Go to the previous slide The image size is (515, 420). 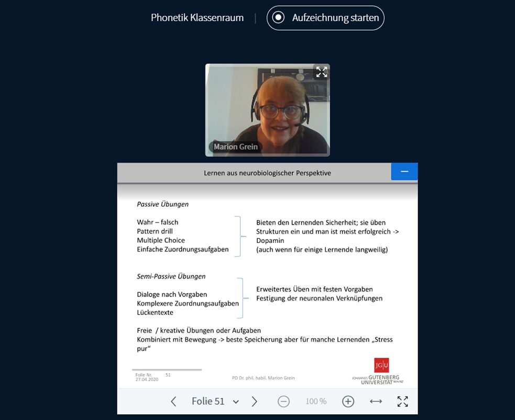(x=174, y=402)
